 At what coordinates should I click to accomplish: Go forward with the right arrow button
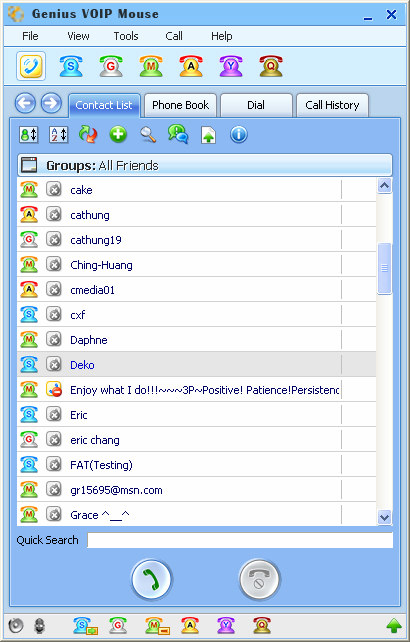pos(51,103)
